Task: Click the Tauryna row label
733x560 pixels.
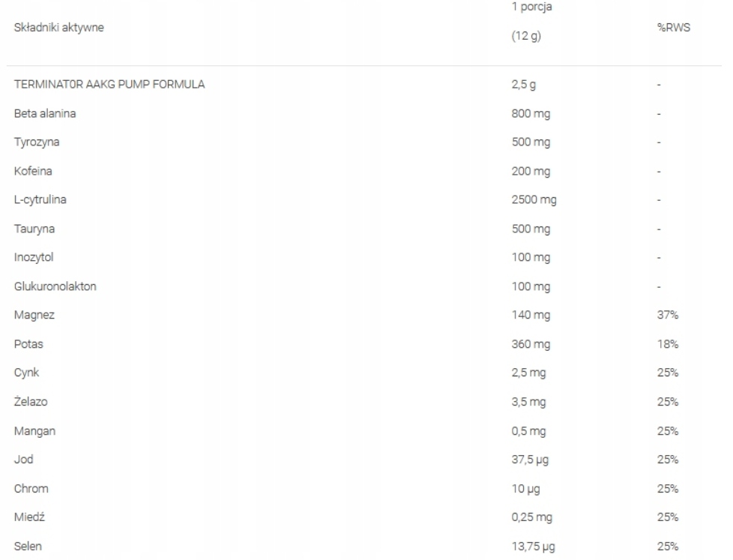Action: pyautogui.click(x=34, y=229)
